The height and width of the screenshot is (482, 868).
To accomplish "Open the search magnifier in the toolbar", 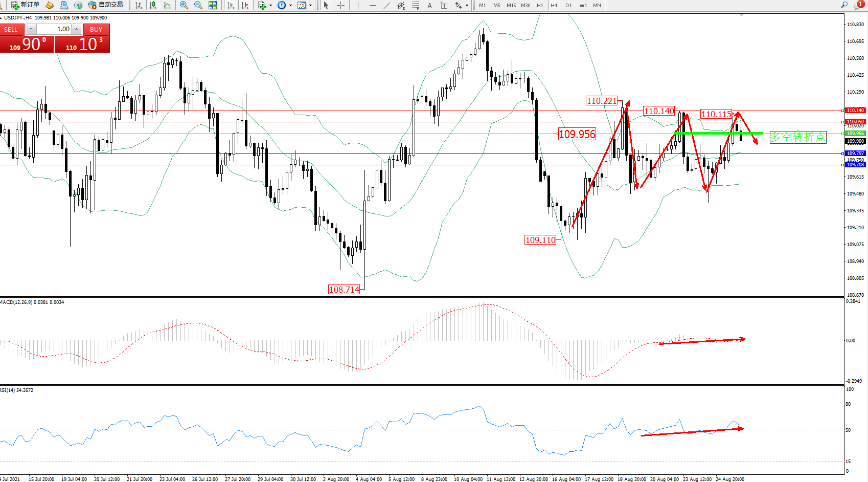I will [844, 5].
